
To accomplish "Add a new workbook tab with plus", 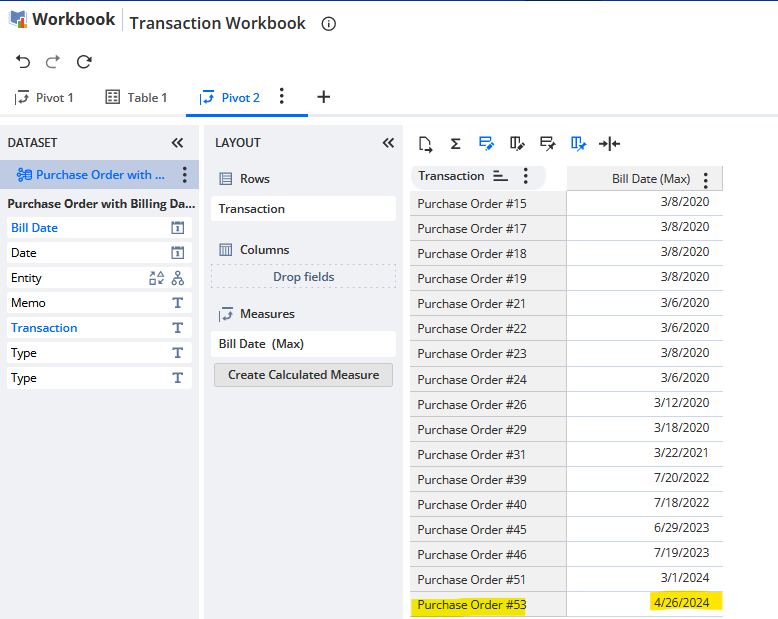I will [324, 97].
